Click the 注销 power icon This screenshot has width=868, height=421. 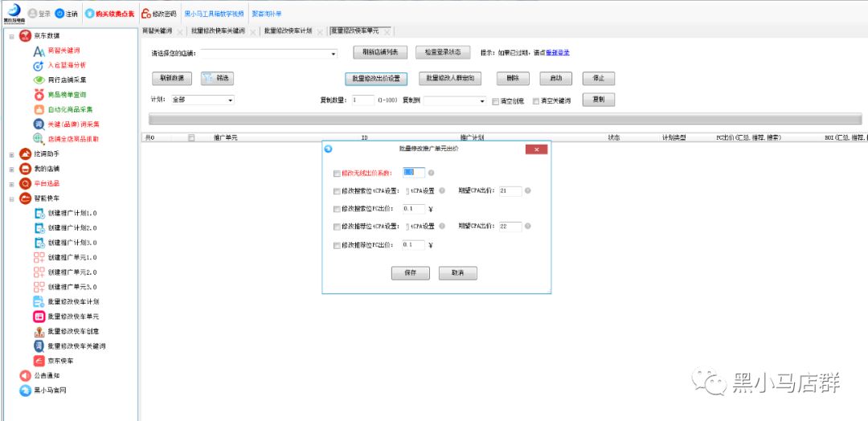pyautogui.click(x=59, y=14)
